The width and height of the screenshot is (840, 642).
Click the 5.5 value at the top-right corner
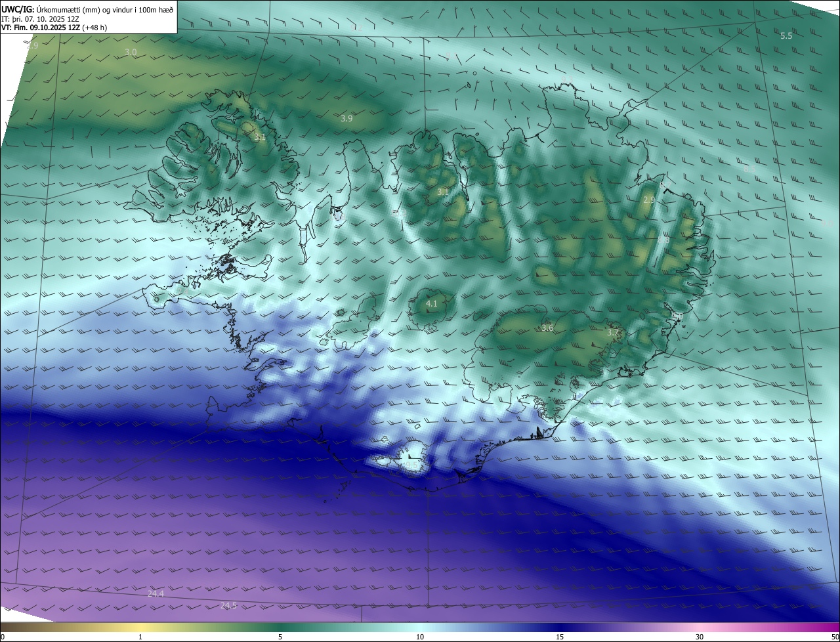click(x=786, y=36)
